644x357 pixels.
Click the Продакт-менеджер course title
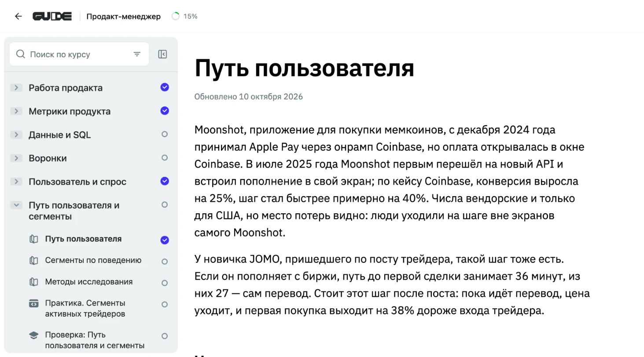(x=124, y=16)
